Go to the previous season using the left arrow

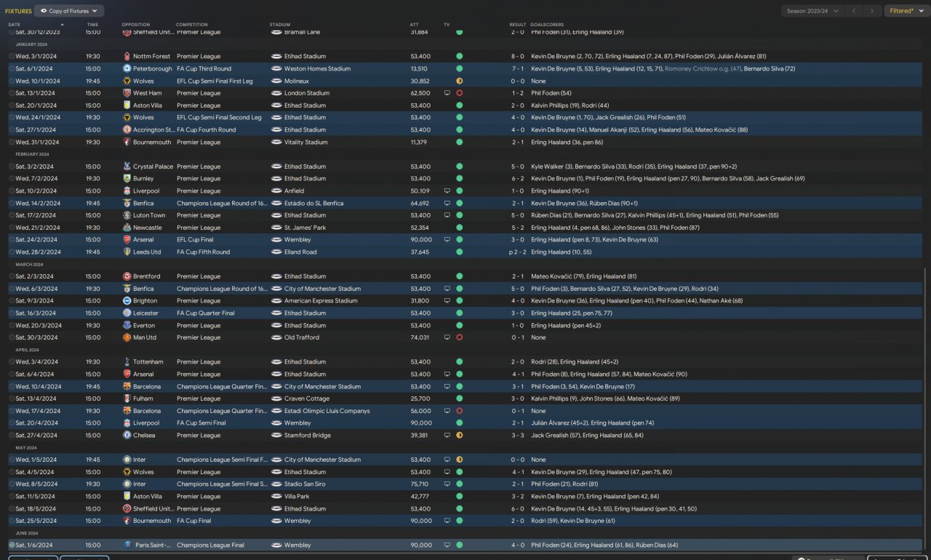point(854,11)
